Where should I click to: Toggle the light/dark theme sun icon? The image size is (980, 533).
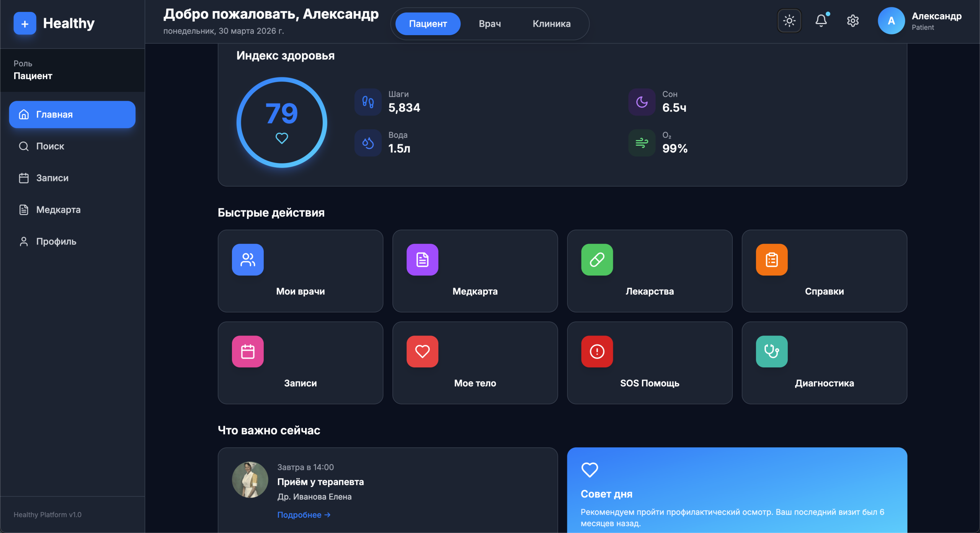(x=789, y=21)
